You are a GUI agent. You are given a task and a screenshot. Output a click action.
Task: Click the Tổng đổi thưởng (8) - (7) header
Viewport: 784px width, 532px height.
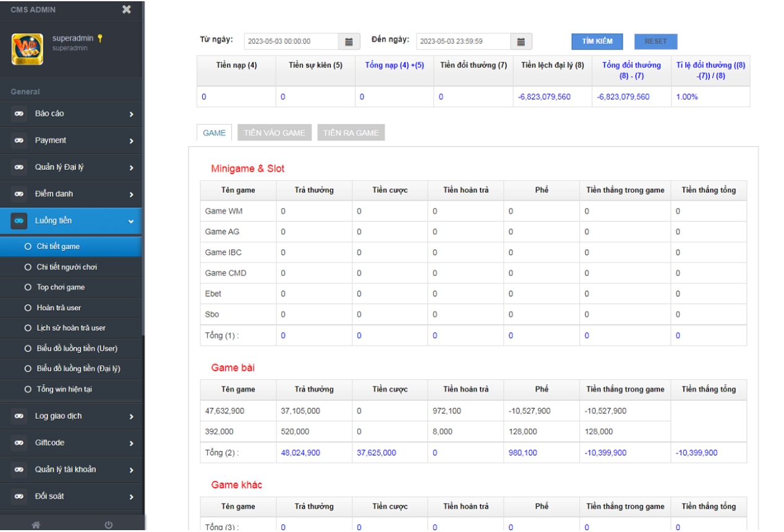[631, 70]
